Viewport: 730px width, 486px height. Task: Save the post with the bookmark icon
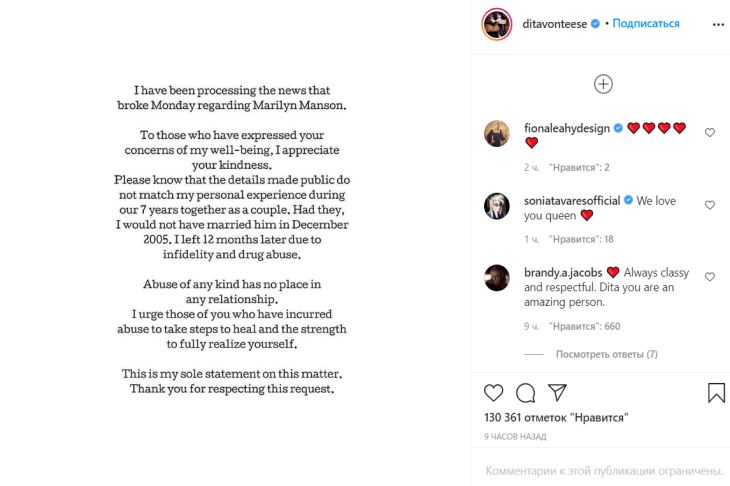click(x=716, y=393)
